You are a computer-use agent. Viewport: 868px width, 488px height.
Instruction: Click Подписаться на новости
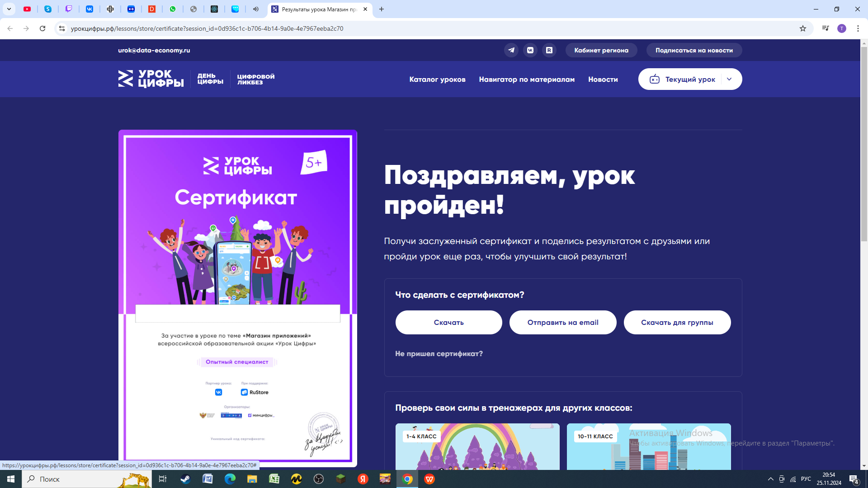click(x=694, y=50)
